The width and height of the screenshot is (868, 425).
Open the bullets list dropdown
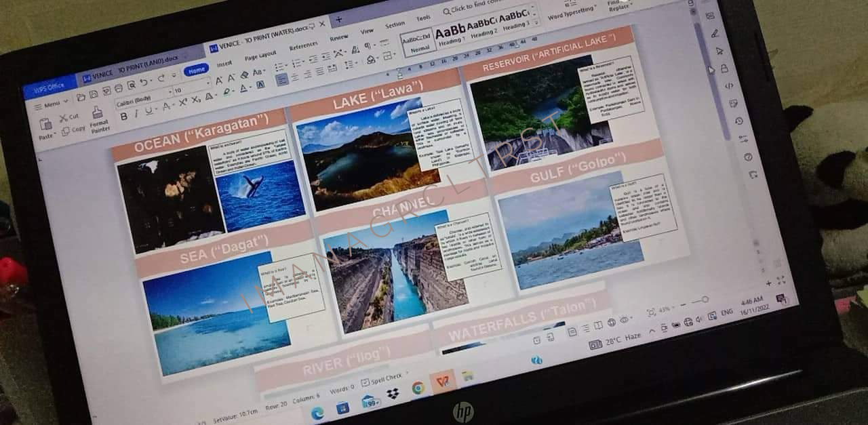coord(280,66)
